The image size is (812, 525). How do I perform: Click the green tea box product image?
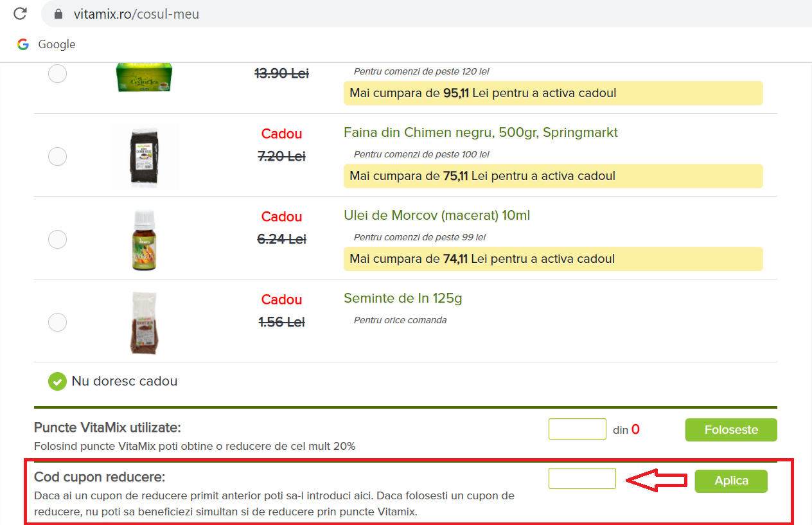(144, 76)
